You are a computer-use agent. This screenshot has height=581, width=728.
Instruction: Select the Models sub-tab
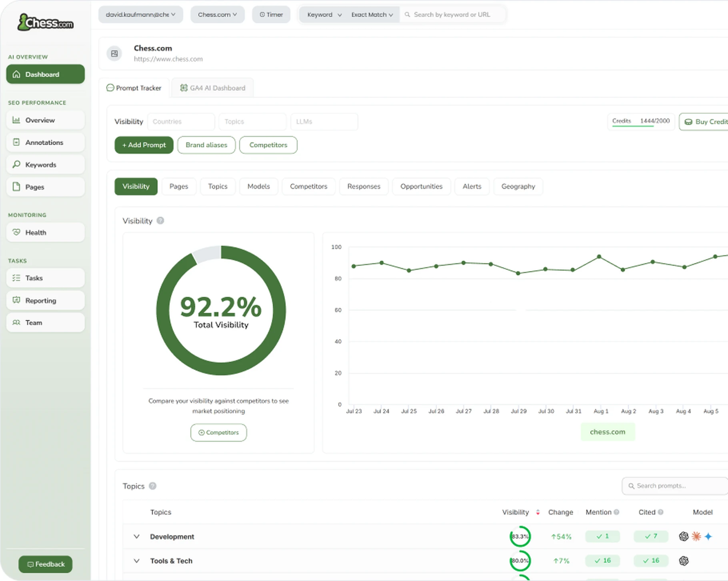[259, 186]
